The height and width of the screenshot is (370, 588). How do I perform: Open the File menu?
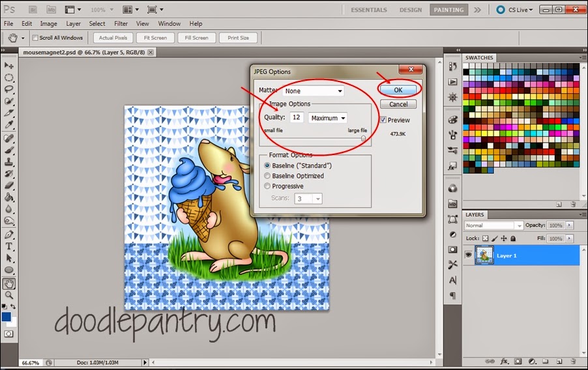coord(8,23)
